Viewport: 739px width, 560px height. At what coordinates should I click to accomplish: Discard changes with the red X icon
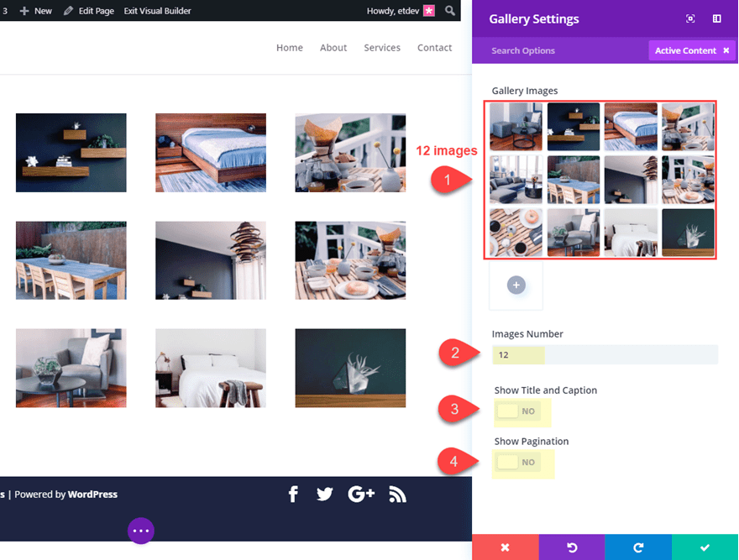(x=506, y=547)
